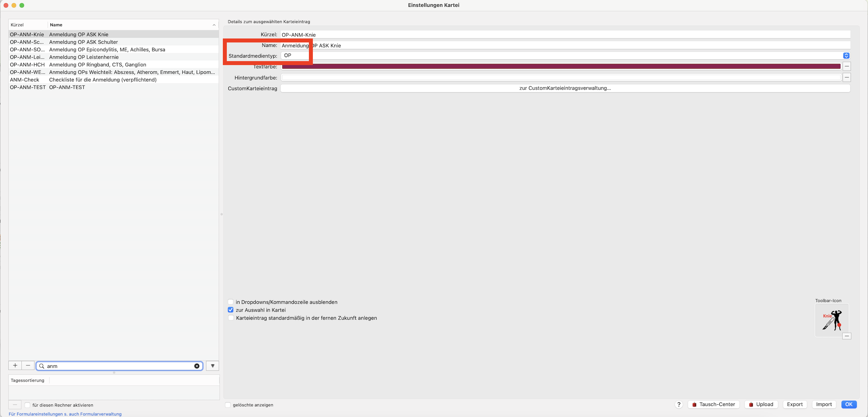Reset Hintergrundfarbe using its minus button
The image size is (868, 417).
[x=847, y=77]
